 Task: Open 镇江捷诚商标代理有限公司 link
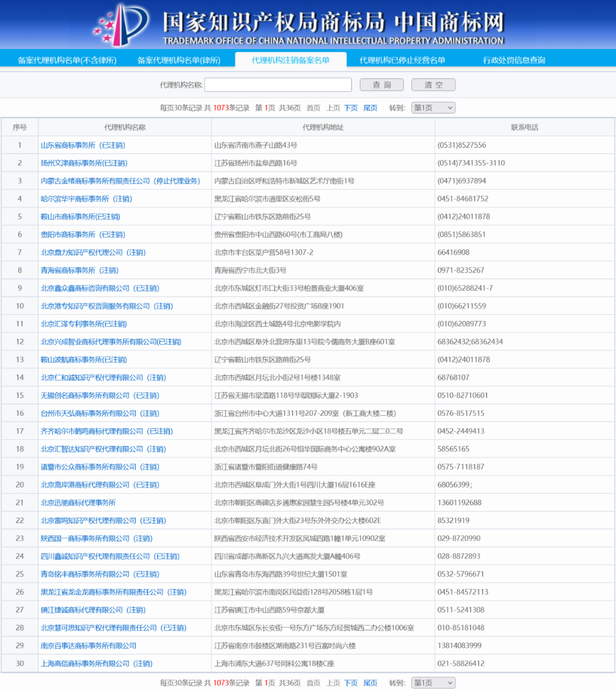pyautogui.click(x=93, y=610)
